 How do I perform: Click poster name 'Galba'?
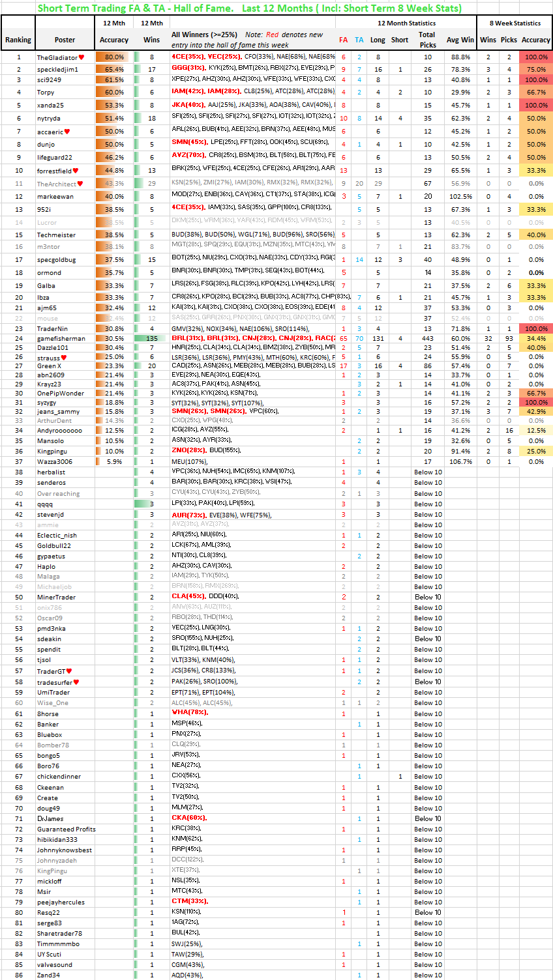pos(46,285)
